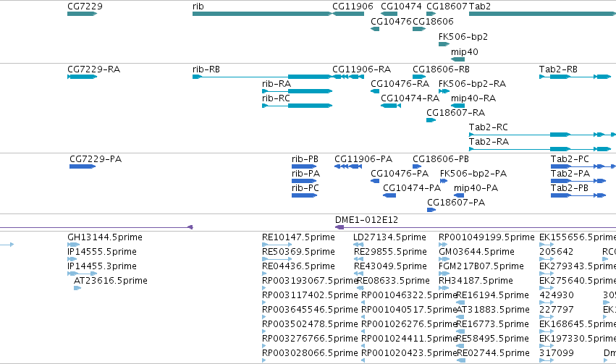Click the CG11906-RA transcript label
The width and height of the screenshot is (616, 364).
click(361, 69)
